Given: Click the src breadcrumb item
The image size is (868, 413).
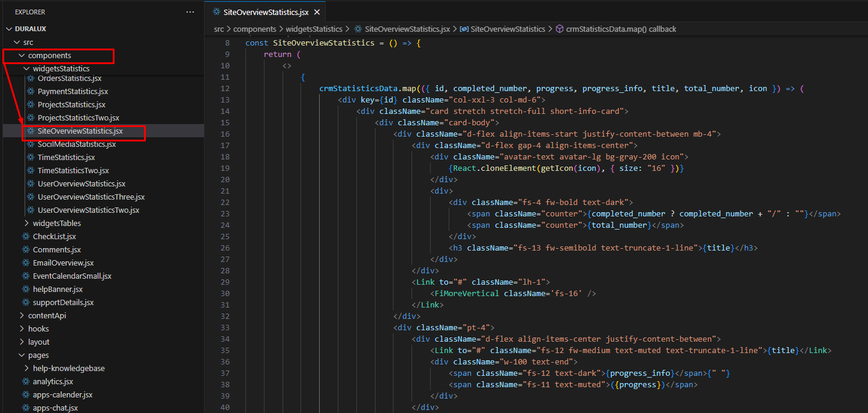Looking at the screenshot, I should coord(219,29).
